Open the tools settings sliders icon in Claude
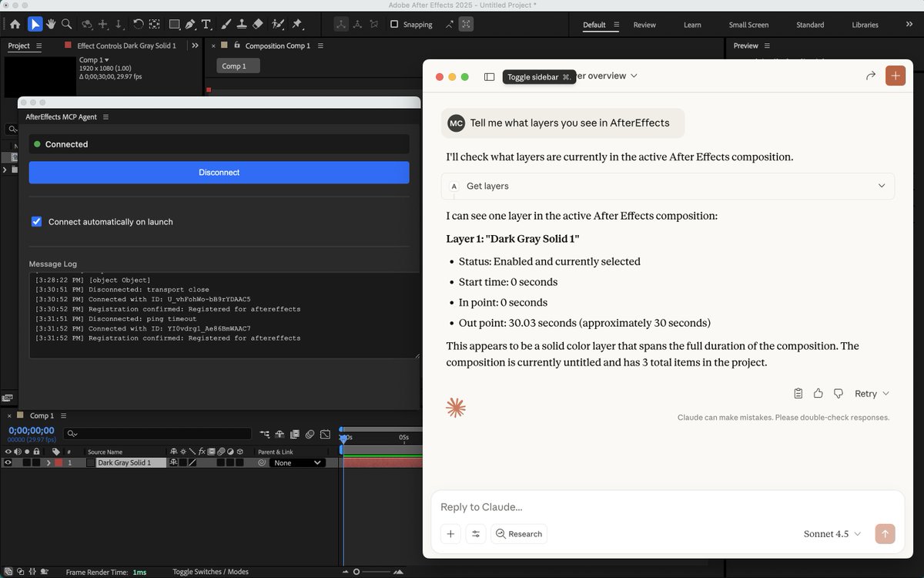Viewport: 924px width, 578px height. (x=476, y=533)
